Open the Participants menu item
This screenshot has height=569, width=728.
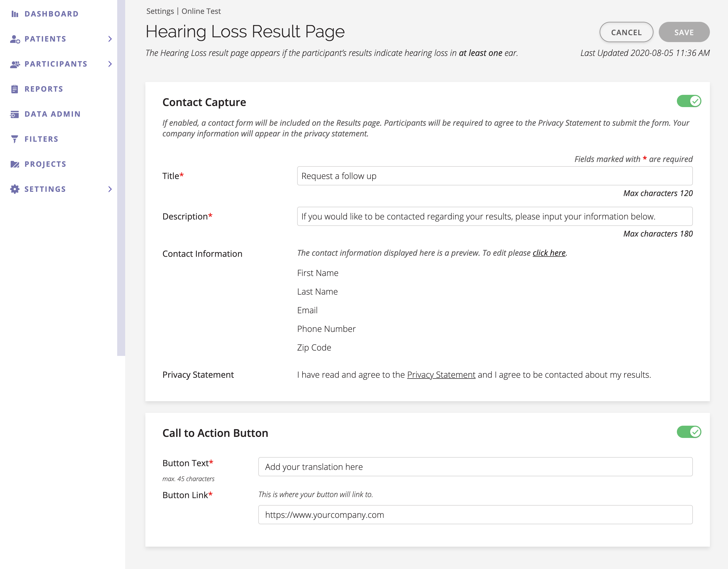click(x=56, y=64)
